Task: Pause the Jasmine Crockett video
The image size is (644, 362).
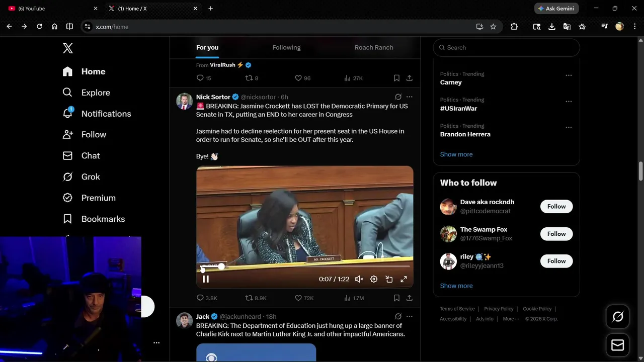Action: [x=205, y=279]
